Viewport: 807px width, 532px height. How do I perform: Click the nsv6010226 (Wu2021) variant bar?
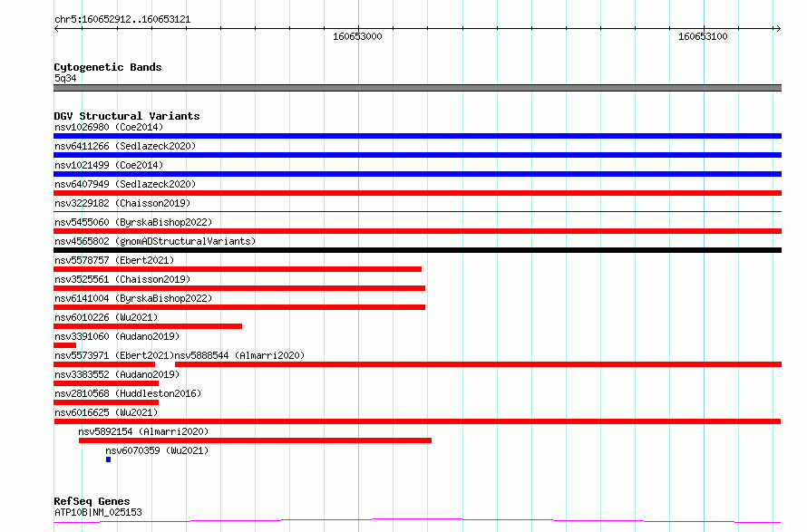(148, 326)
